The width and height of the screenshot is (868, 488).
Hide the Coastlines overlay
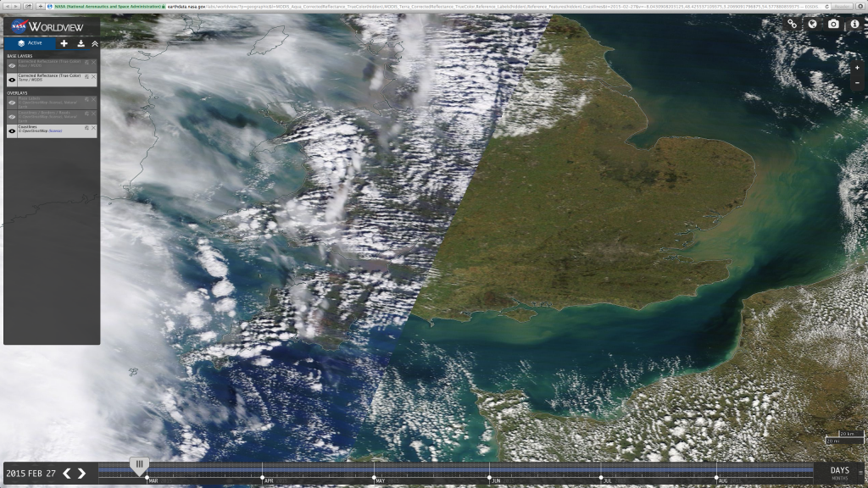tap(12, 131)
